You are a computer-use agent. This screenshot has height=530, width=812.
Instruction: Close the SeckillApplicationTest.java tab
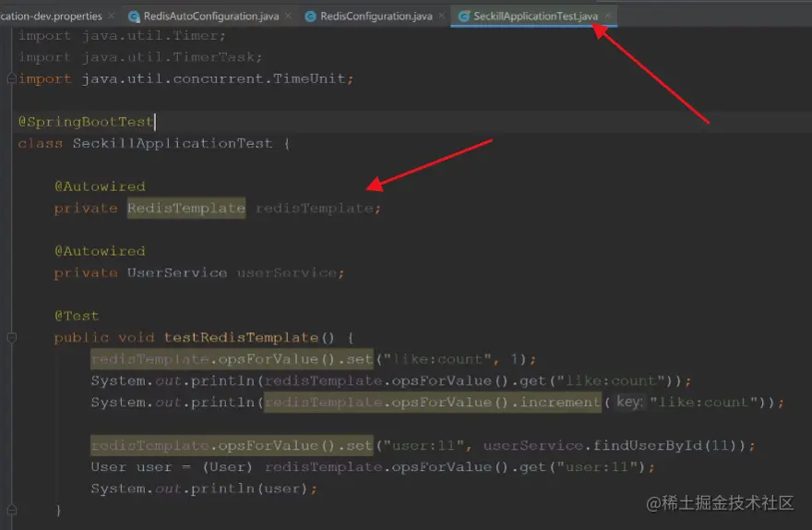point(607,16)
